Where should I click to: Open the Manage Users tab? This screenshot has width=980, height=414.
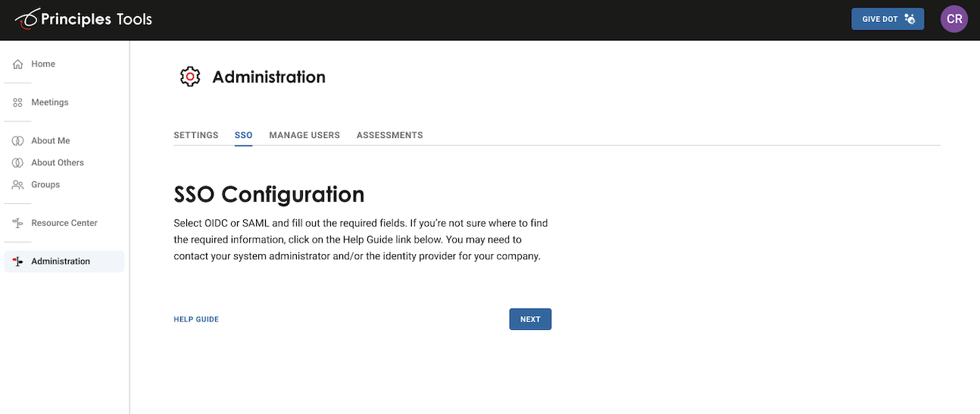304,135
